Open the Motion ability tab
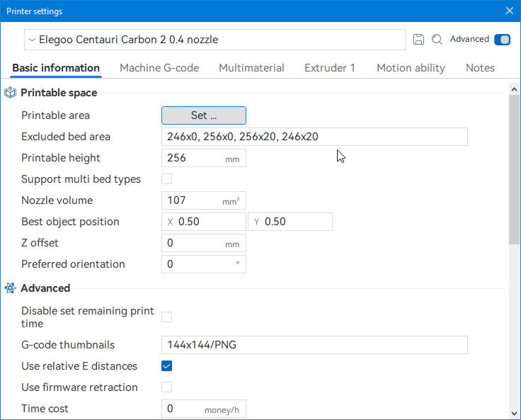 pos(411,68)
